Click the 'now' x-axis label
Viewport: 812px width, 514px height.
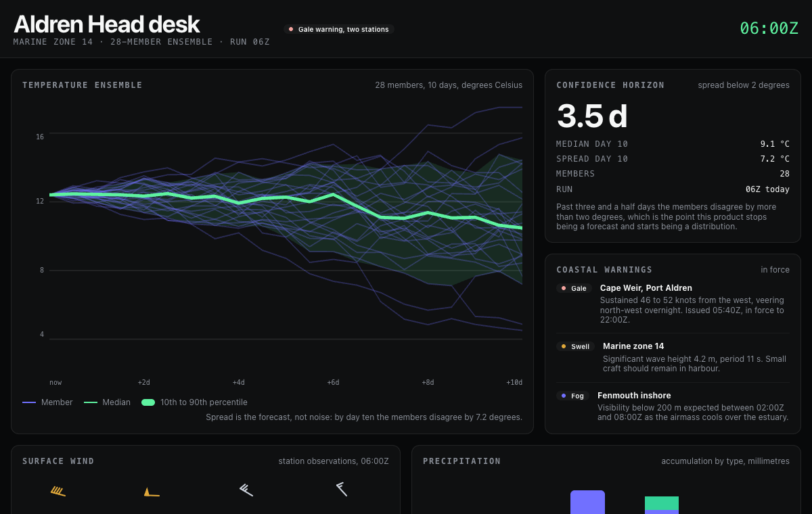coord(55,382)
